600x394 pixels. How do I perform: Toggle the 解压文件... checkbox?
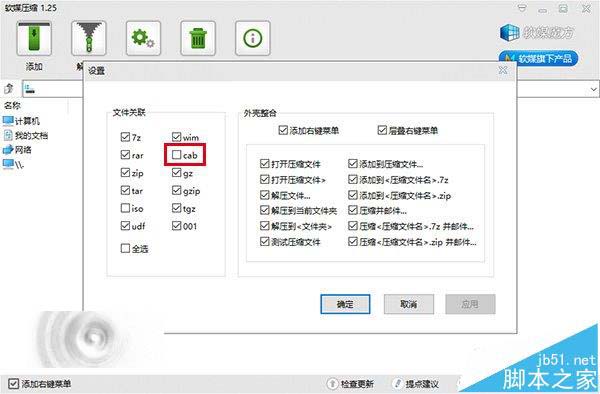pyautogui.click(x=264, y=195)
